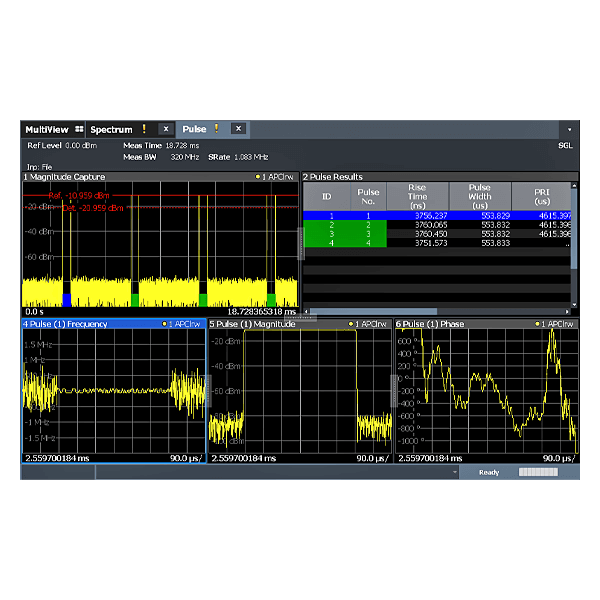The image size is (600, 600).
Task: Click the Pulse No. column header
Action: pos(368,196)
